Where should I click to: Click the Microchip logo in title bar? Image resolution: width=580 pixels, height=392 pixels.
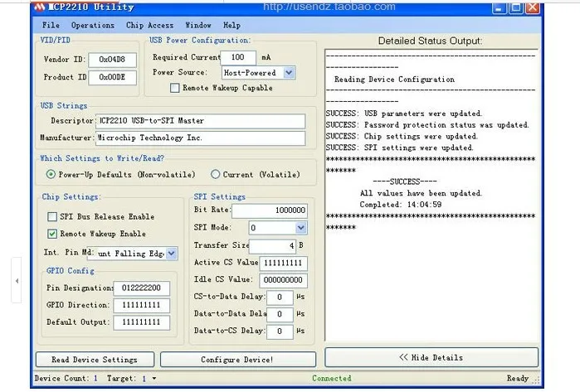pyautogui.click(x=40, y=7)
